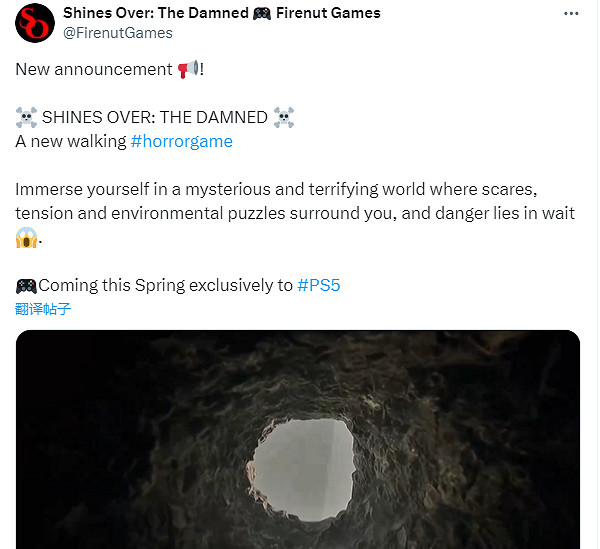Click the New announcement text line
This screenshot has height=549, width=600.
point(95,70)
